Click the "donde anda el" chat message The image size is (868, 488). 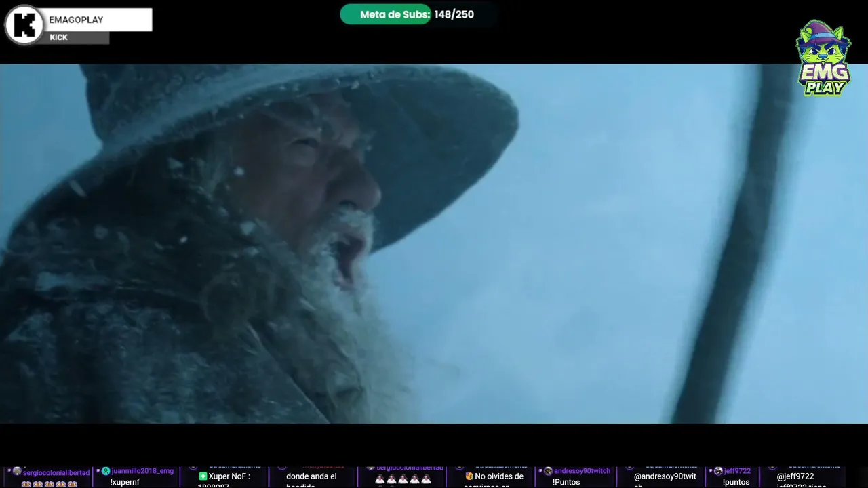[x=311, y=476]
